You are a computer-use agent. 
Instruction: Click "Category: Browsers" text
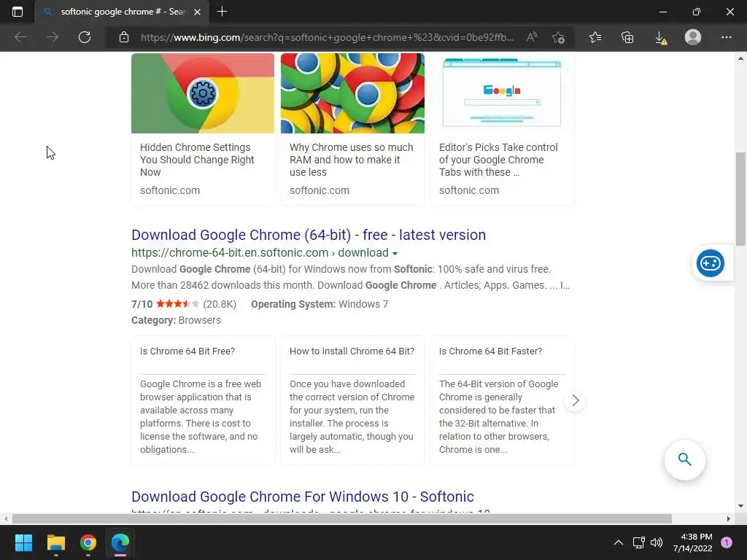(x=176, y=321)
